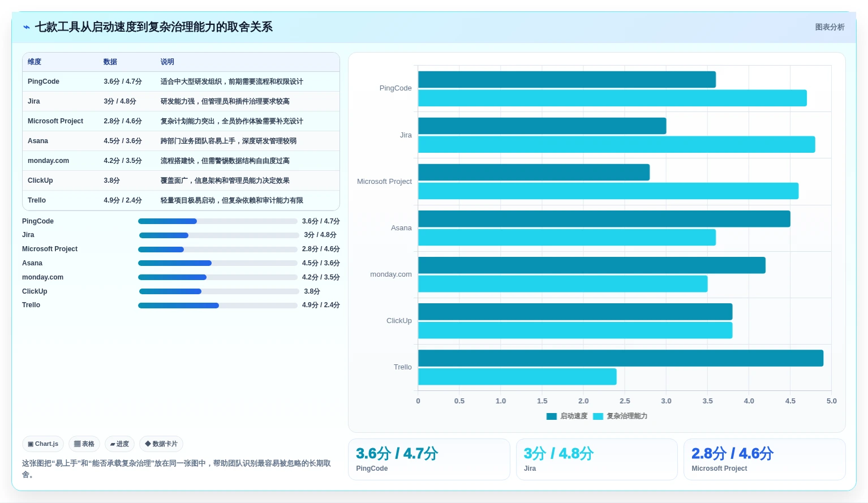
Task: Click Jira 复杂治理能力 bar in chart
Action: click(x=617, y=144)
